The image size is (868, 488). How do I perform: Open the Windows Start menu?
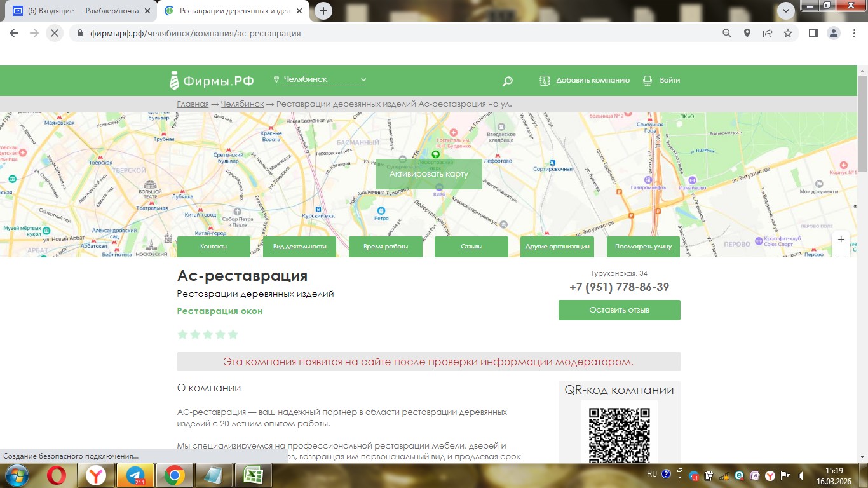coord(17,475)
